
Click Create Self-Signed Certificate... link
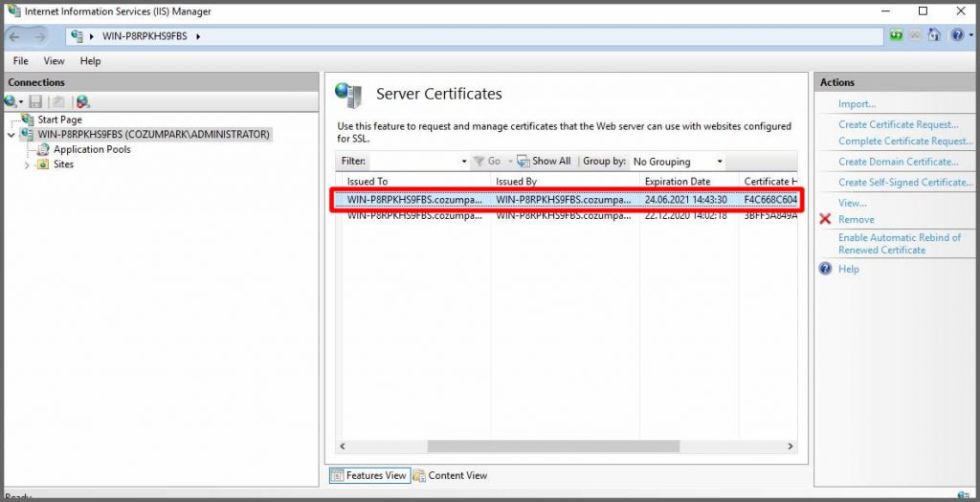[905, 182]
